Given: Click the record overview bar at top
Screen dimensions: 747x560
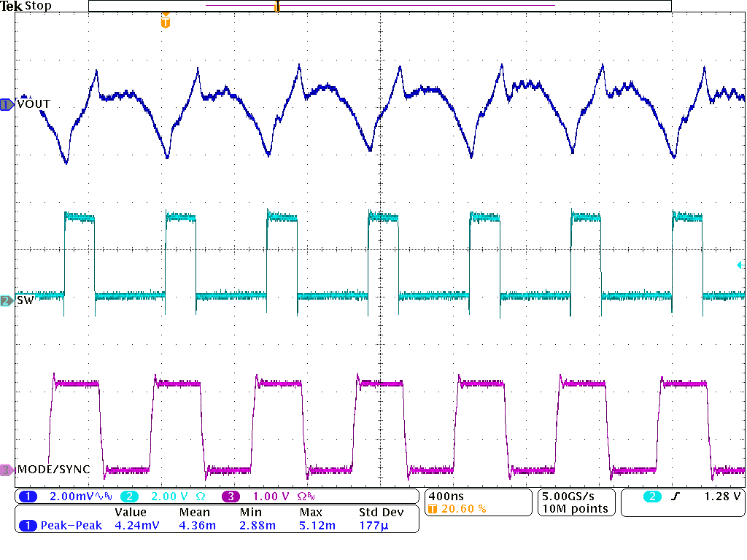Looking at the screenshot, I should coord(379,6).
